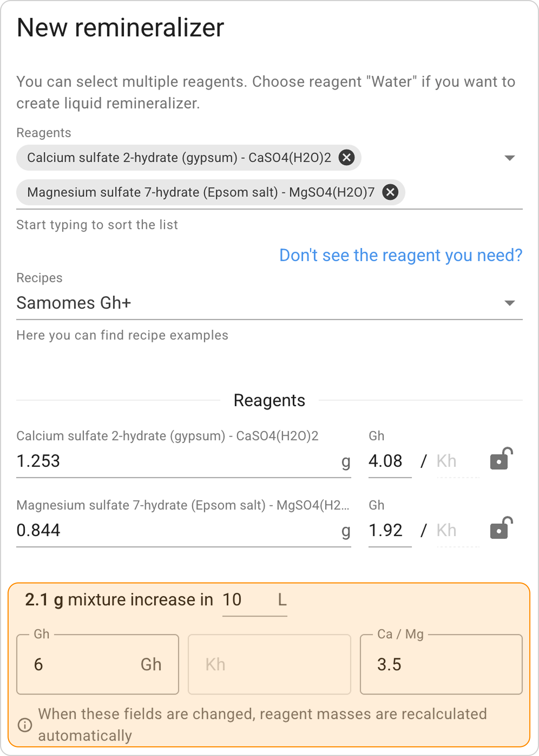Open the Recipes dropdown arrow
The width and height of the screenshot is (539, 756).
point(509,303)
